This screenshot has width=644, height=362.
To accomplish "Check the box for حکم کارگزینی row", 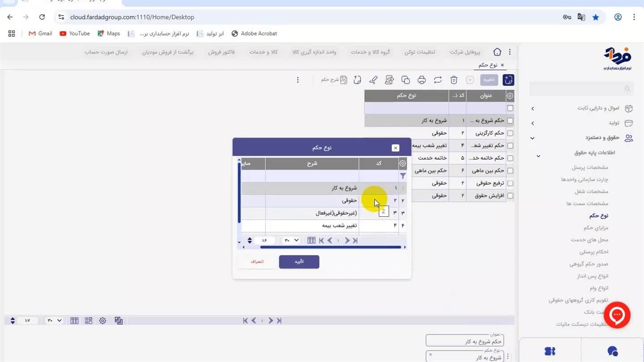I will (510, 133).
